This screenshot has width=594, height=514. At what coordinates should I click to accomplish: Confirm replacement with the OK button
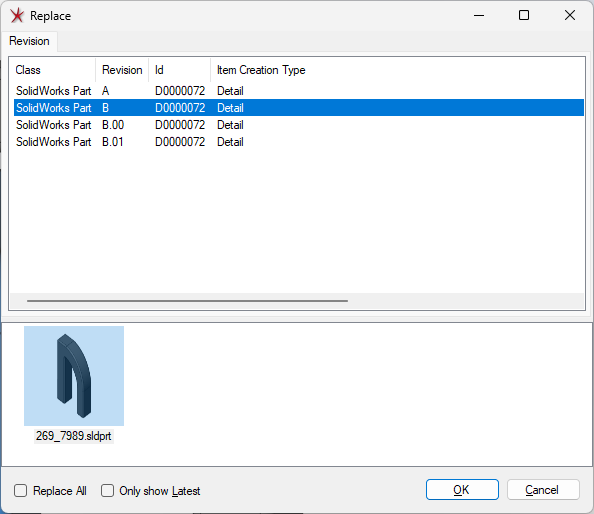[x=462, y=489]
